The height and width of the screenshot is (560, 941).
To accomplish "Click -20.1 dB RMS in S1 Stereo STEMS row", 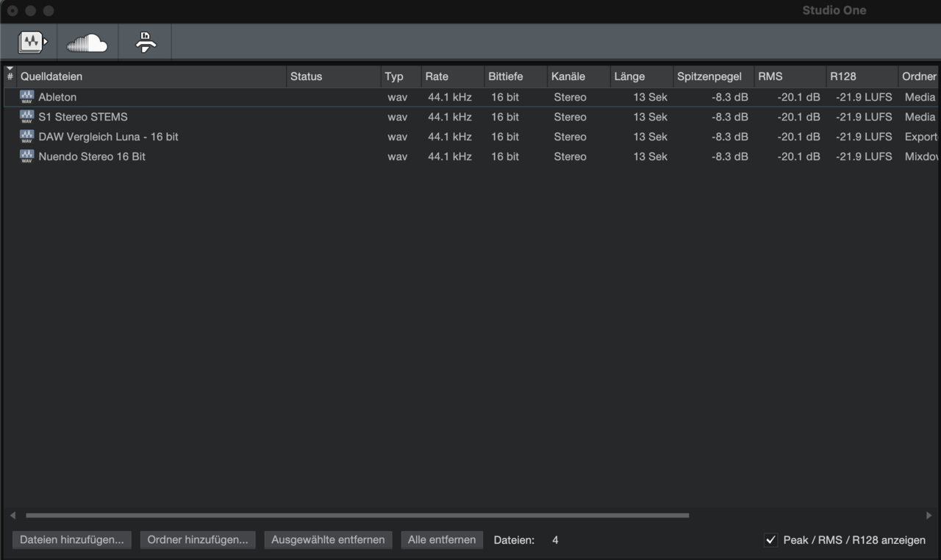I will [798, 117].
